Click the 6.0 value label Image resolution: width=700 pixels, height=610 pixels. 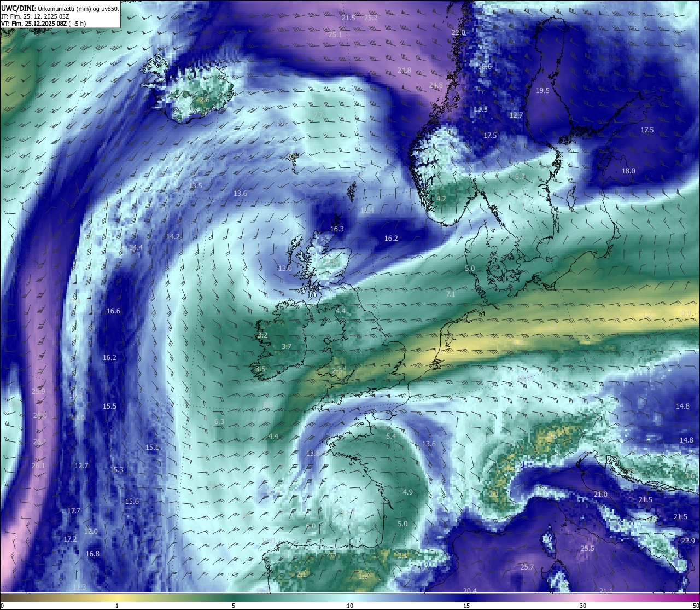point(311,526)
